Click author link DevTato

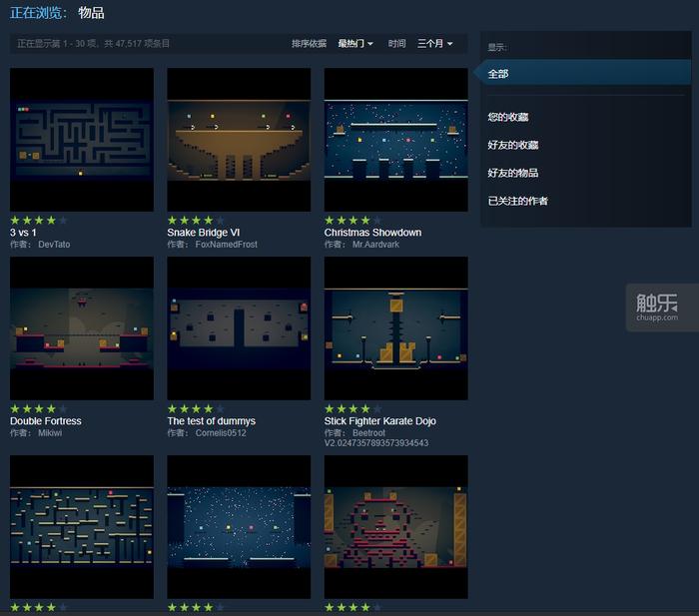click(54, 245)
